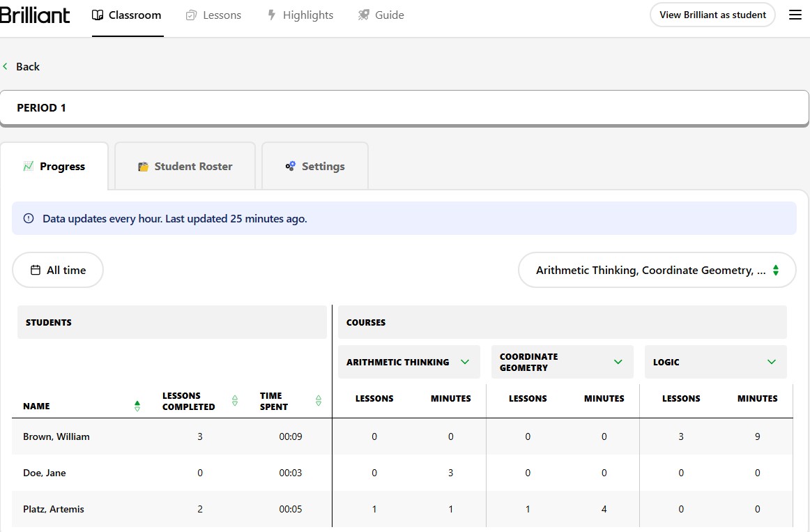Open the All time date filter
Screen dimensions: 810x532
click(58, 270)
